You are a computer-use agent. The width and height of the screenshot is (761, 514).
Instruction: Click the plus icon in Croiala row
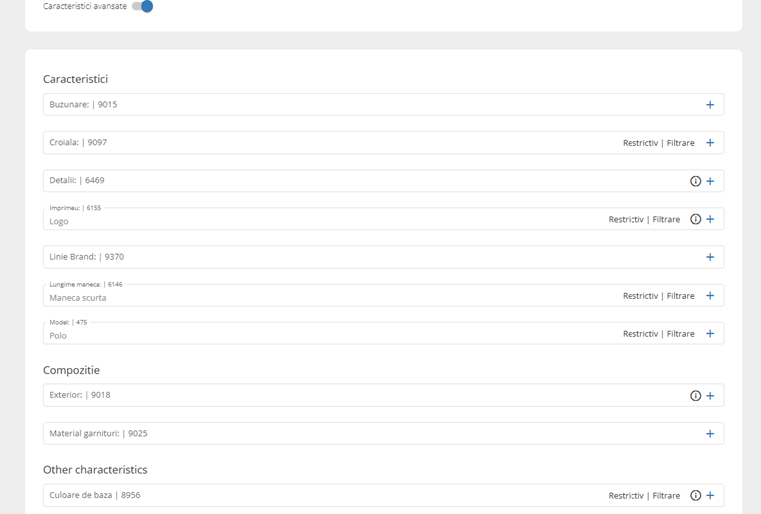pyautogui.click(x=710, y=143)
